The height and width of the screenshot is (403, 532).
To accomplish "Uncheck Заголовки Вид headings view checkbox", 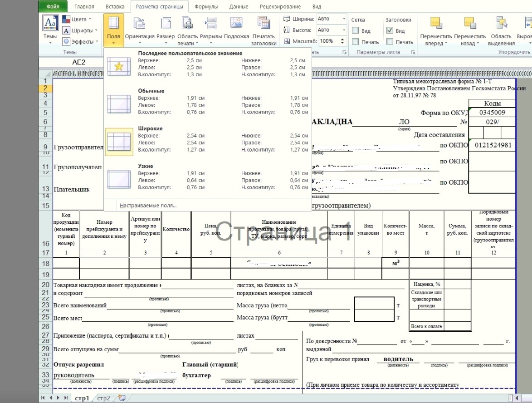I will (390, 30).
